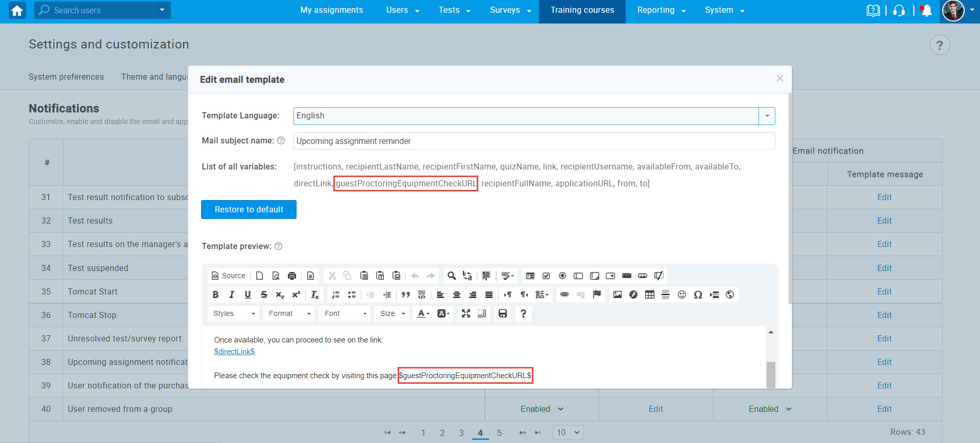This screenshot has width=980, height=443.
Task: Expand the Template Language dropdown
Action: coord(767,116)
